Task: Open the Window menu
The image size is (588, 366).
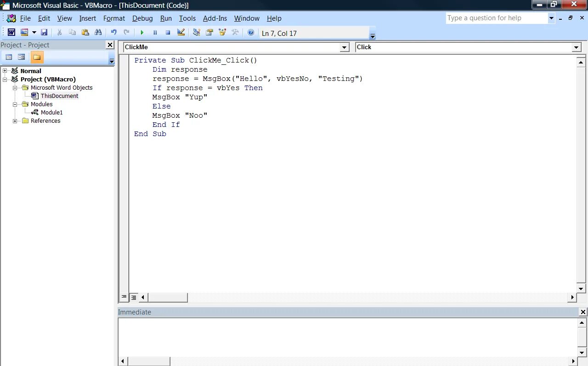Action: coord(247,18)
